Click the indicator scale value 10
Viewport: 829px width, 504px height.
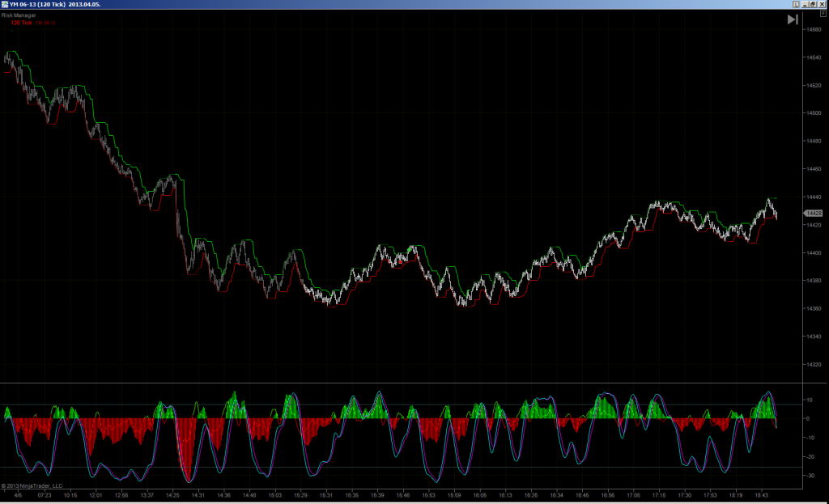tap(809, 400)
